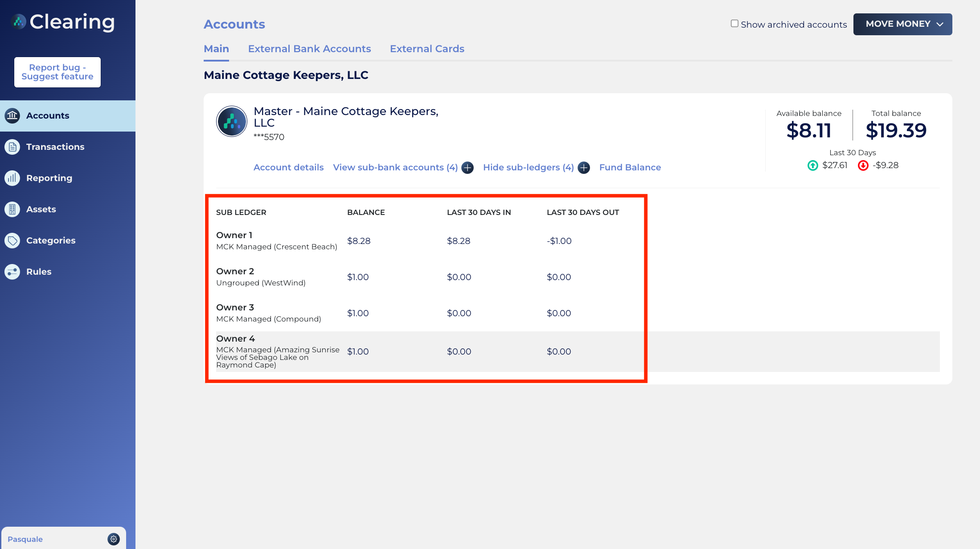Open the Move Money dropdown
The height and width of the screenshot is (549, 980).
coord(902,24)
